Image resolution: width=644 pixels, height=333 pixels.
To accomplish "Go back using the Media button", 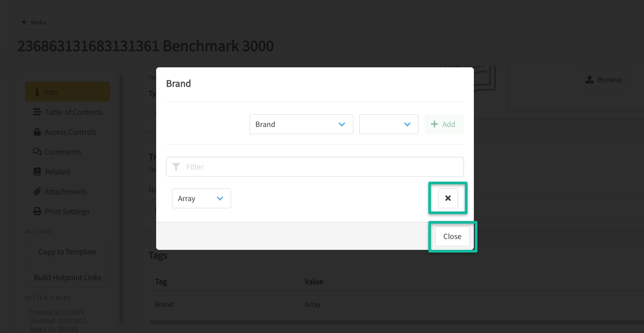I will tap(34, 22).
